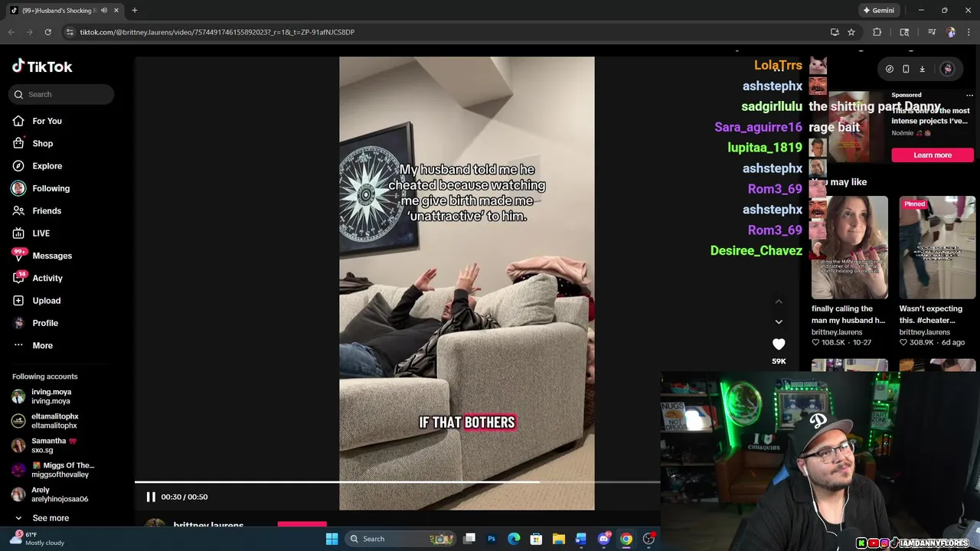Open sponsored ad three-dot menu
This screenshot has height=551, width=980.
tap(969, 95)
